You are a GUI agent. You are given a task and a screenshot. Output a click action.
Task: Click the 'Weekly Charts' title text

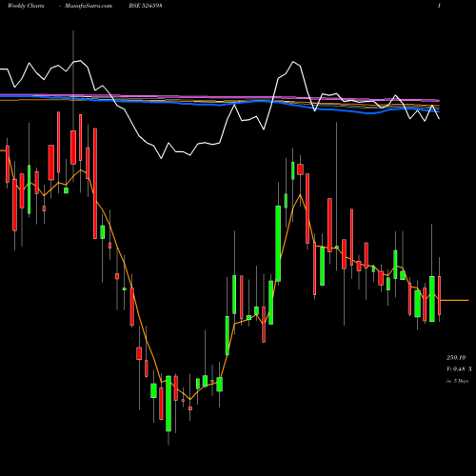[x=26, y=6]
